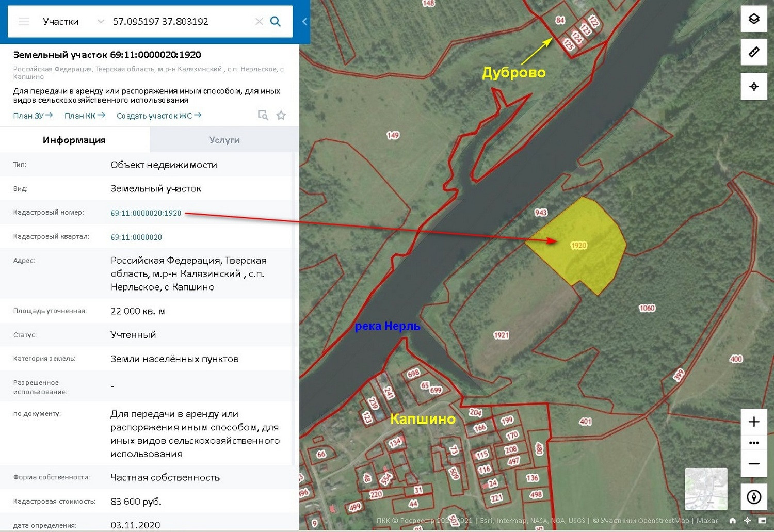The image size is (774, 532).
Task: Click the find-on-map icon beside star
Action: coord(263,115)
